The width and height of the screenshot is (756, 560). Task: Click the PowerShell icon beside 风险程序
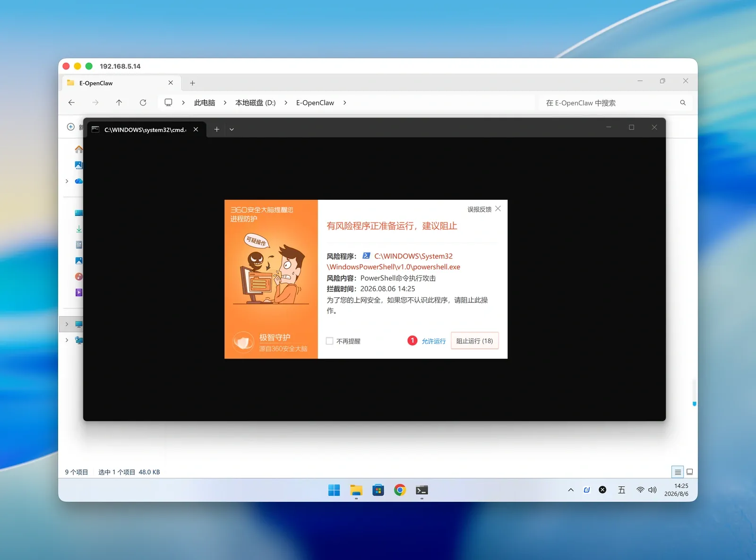coord(366,256)
